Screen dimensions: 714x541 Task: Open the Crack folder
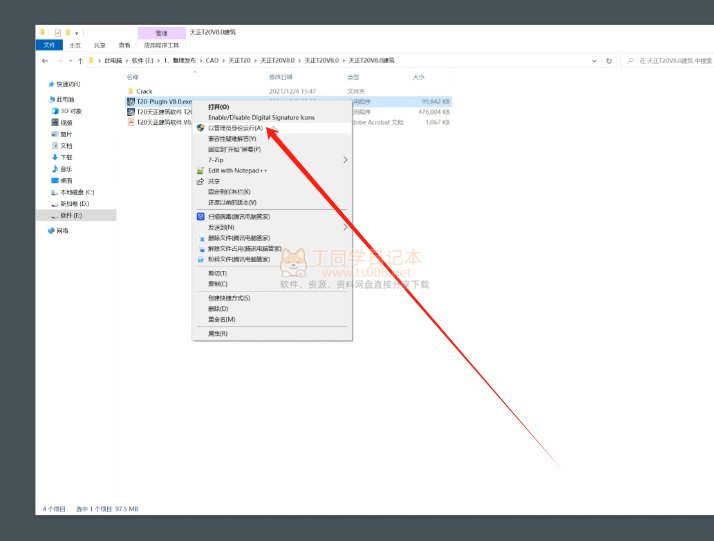144,91
